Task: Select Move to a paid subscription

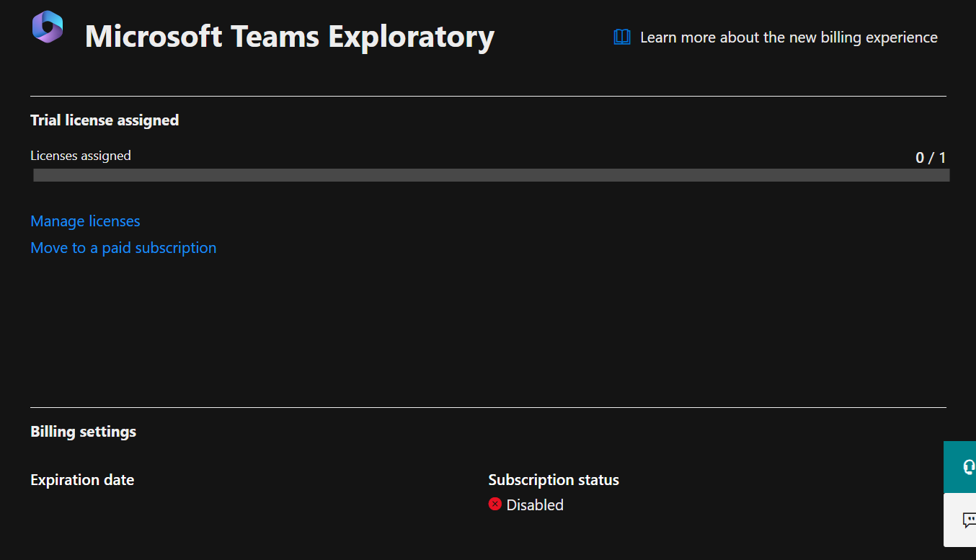Action: pos(123,248)
